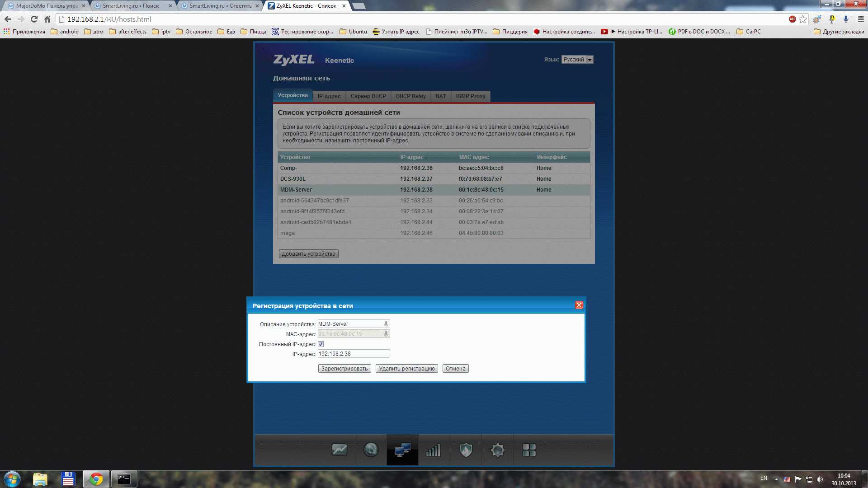Open Chrome from the Windows taskbar
The width and height of the screenshot is (868, 488).
pos(96,479)
